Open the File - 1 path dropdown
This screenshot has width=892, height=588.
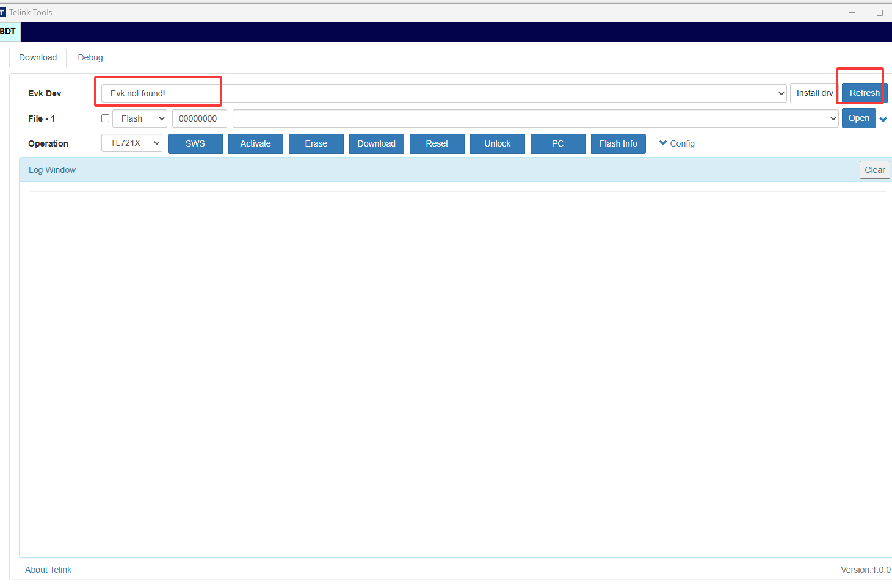[x=535, y=118]
